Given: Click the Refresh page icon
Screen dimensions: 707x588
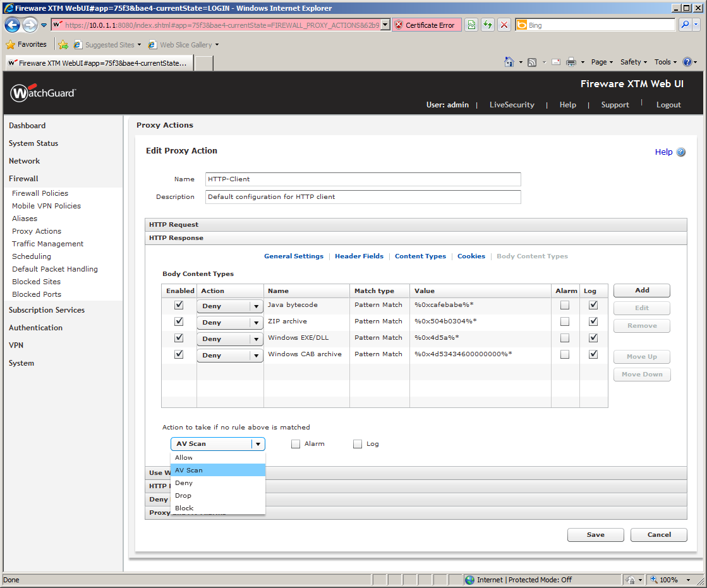Looking at the screenshot, I should pyautogui.click(x=488, y=25).
